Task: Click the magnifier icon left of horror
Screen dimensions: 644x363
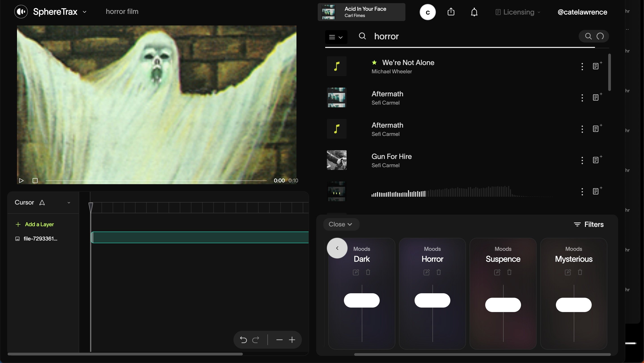Action: [x=362, y=36]
